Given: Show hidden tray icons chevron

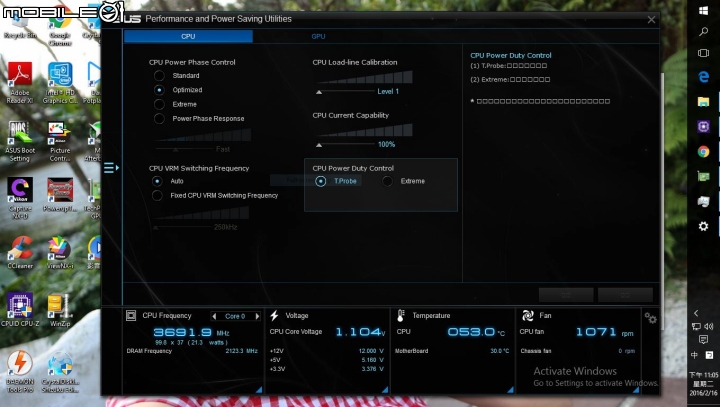Looking at the screenshot, I should click(696, 313).
